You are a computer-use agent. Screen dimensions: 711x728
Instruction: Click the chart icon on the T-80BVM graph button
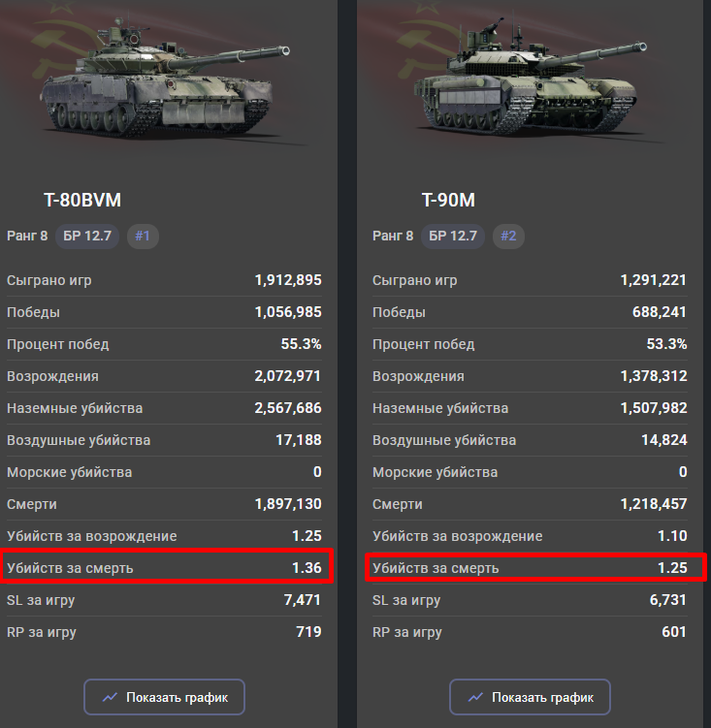point(111,697)
